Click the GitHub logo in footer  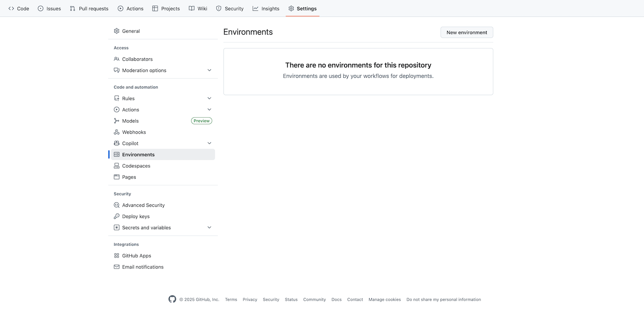coord(172,299)
